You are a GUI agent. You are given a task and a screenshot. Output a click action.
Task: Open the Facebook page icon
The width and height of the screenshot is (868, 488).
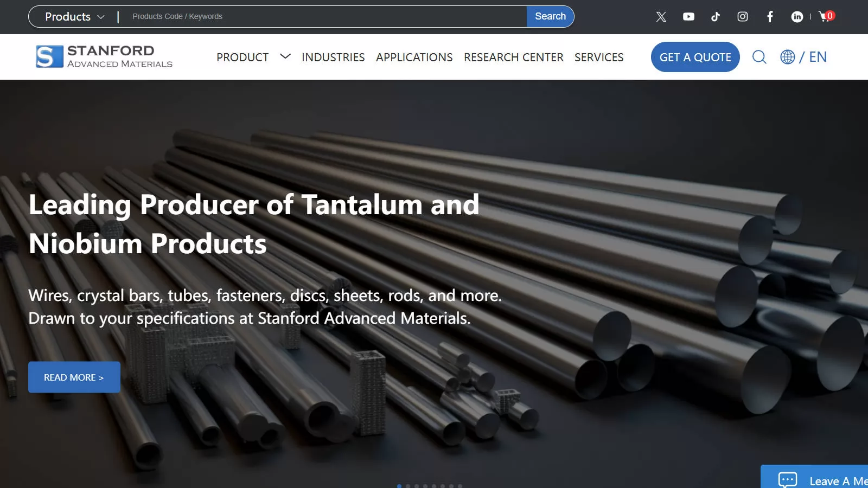[x=770, y=17]
